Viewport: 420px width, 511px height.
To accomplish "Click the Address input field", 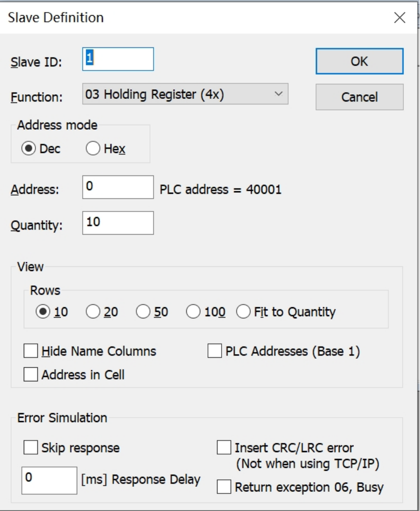I will coord(118,187).
